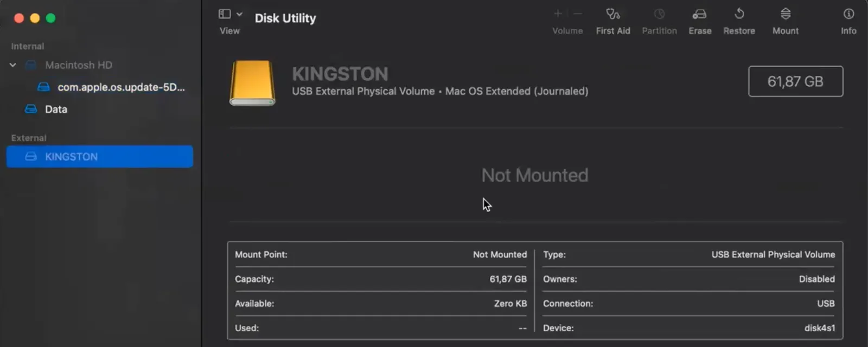The image size is (868, 347).
Task: Select KINGSTON in the sidebar
Action: click(71, 157)
